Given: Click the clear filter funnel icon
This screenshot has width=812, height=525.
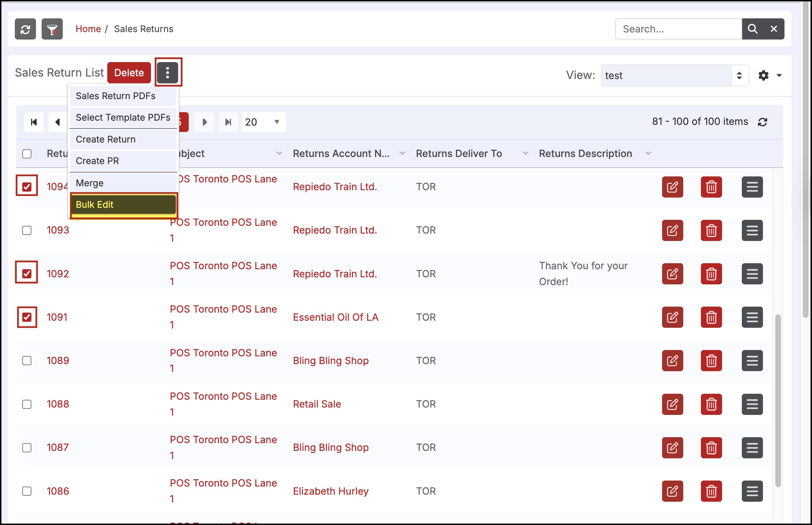Looking at the screenshot, I should pyautogui.click(x=52, y=29).
